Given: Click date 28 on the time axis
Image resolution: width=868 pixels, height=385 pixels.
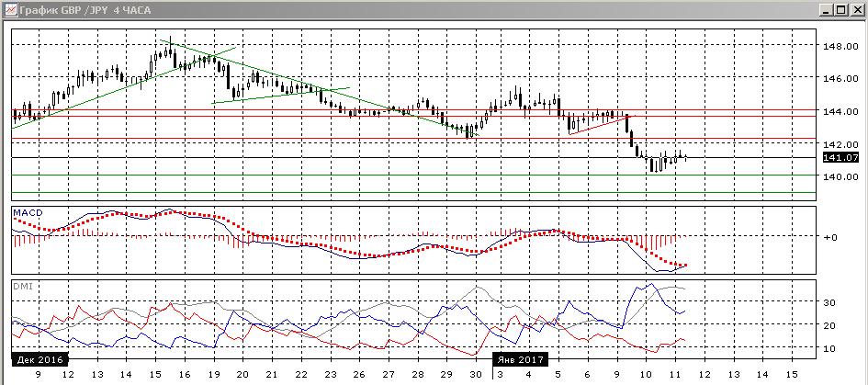Looking at the screenshot, I should click(x=418, y=374).
